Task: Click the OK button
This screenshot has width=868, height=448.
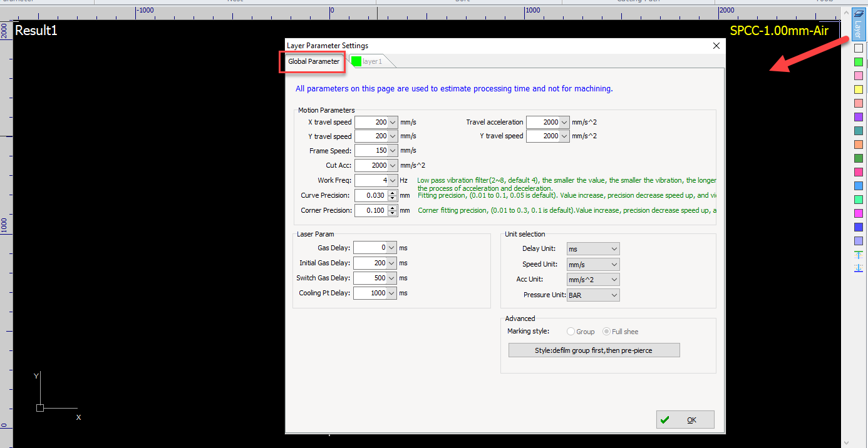Action: pos(685,420)
